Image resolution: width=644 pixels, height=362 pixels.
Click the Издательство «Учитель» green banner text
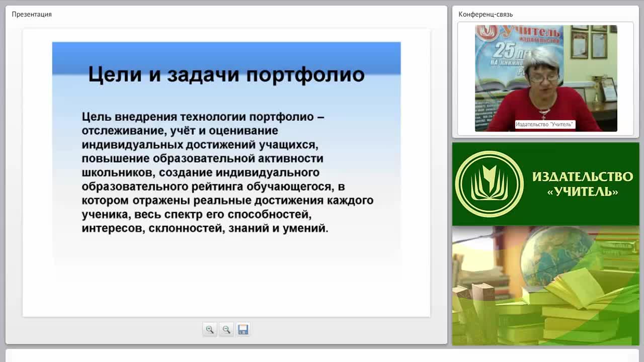click(583, 184)
